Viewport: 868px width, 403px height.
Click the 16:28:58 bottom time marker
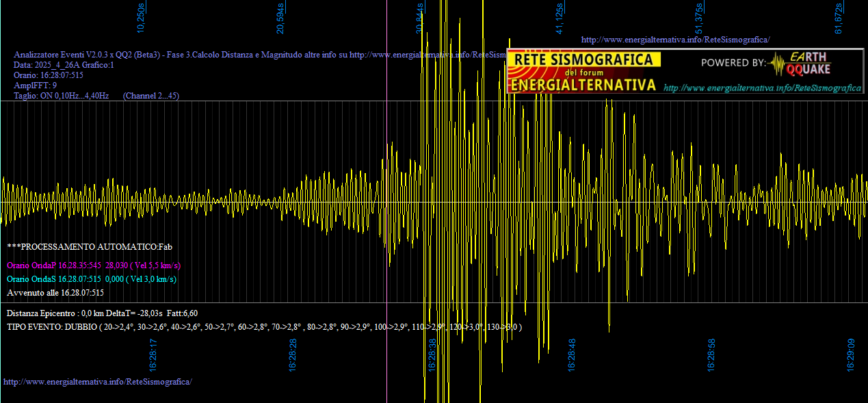[711, 355]
